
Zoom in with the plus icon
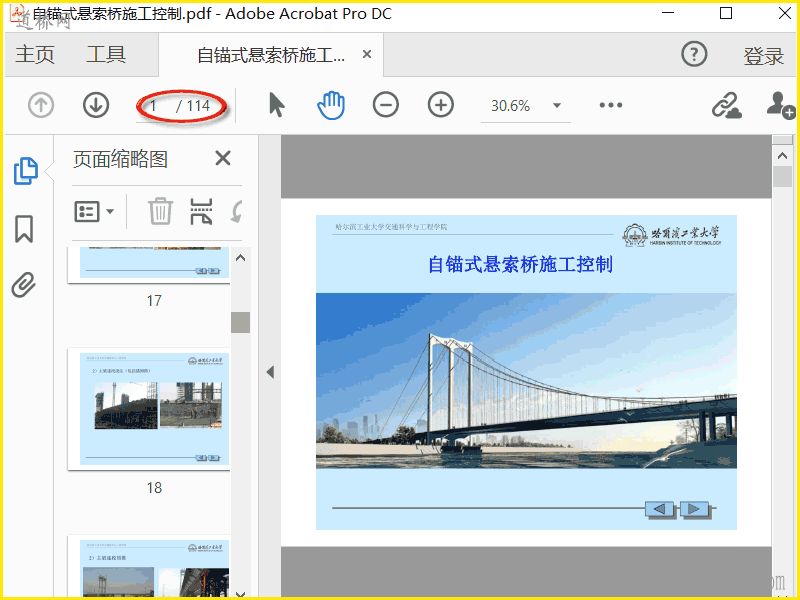441,105
